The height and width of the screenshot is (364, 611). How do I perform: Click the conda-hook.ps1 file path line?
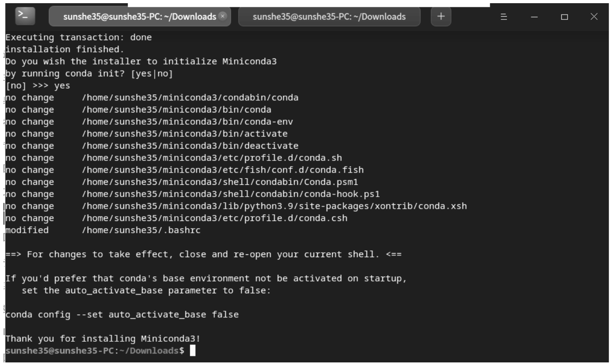tap(231, 194)
